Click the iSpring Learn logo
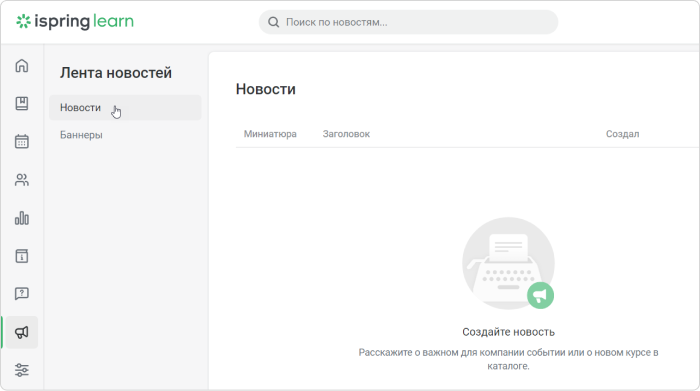This screenshot has height=391, width=700. click(75, 21)
